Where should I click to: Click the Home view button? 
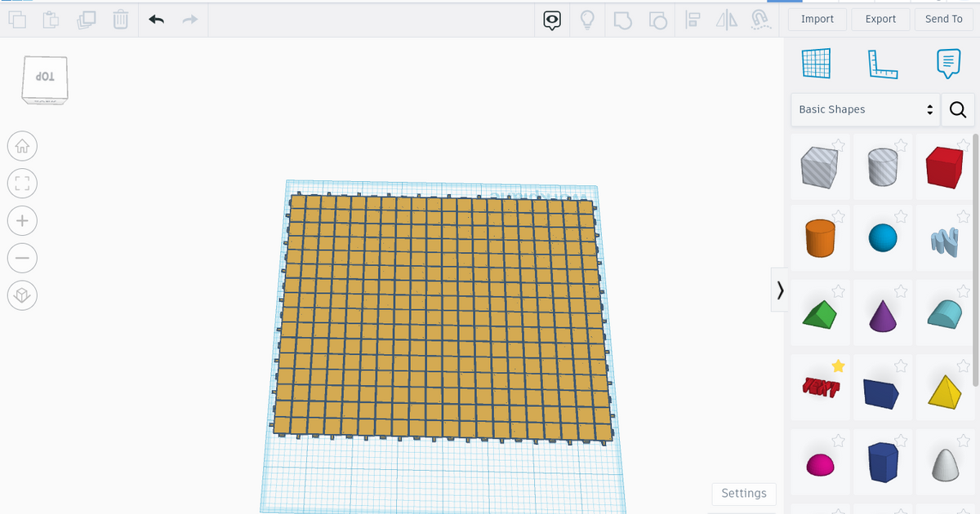pyautogui.click(x=22, y=145)
